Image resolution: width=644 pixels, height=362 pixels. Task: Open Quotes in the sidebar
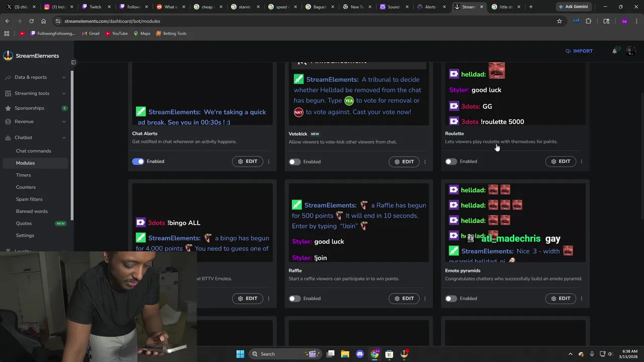[24, 223]
